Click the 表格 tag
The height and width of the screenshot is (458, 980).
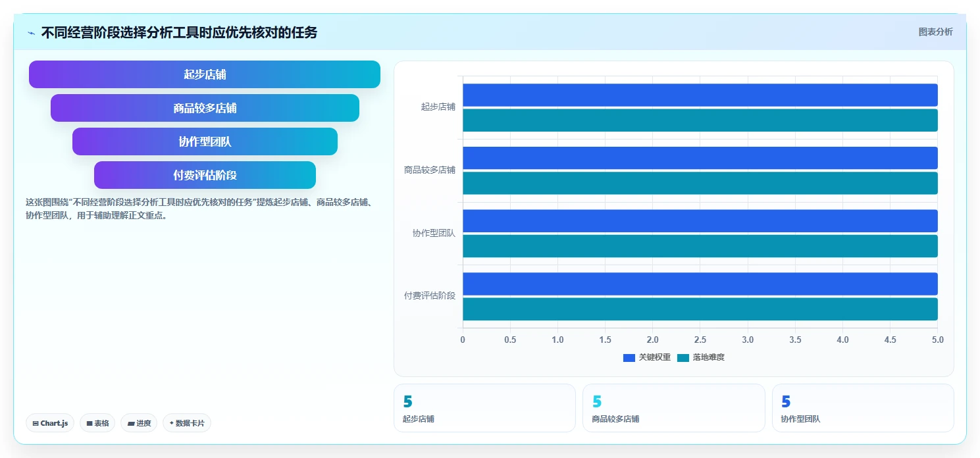[x=97, y=423]
